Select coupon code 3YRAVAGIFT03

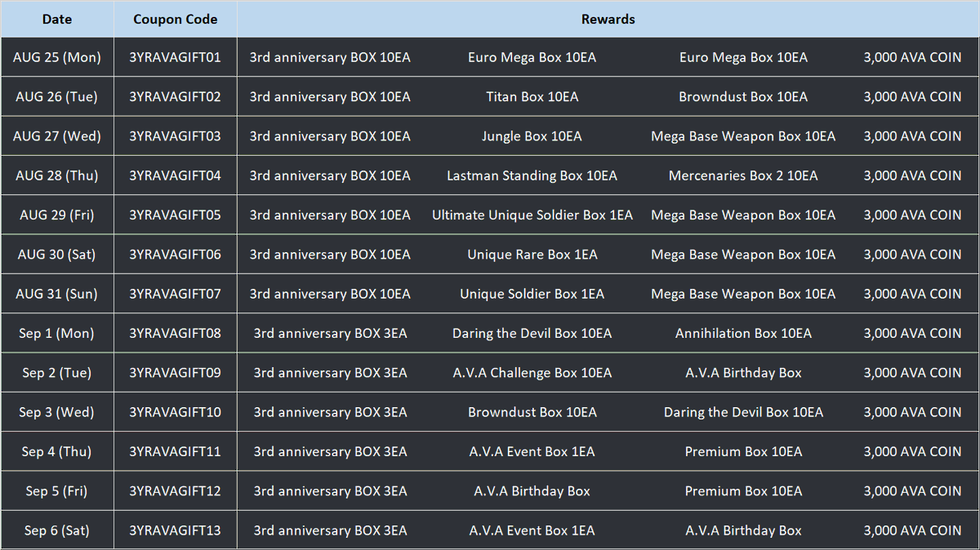[175, 136]
